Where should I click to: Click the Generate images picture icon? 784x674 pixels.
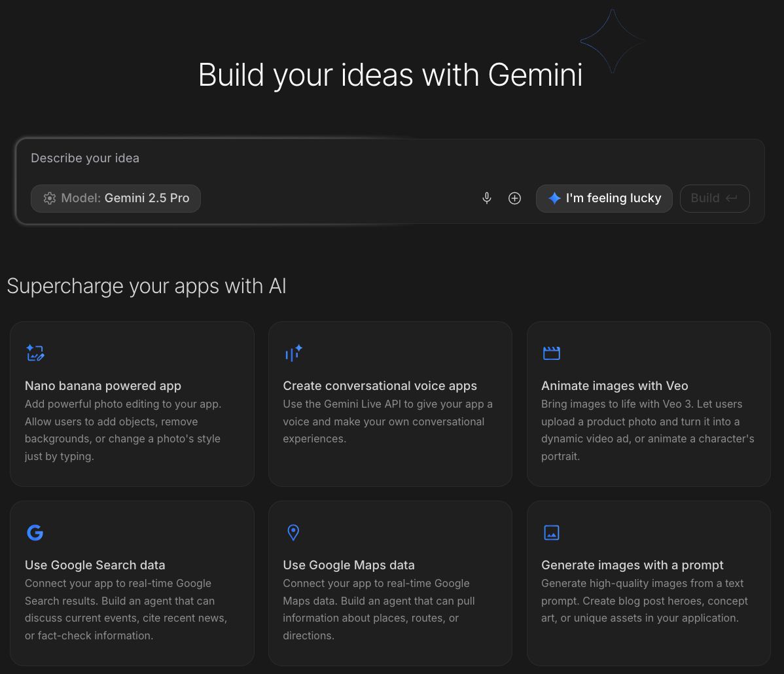tap(552, 533)
